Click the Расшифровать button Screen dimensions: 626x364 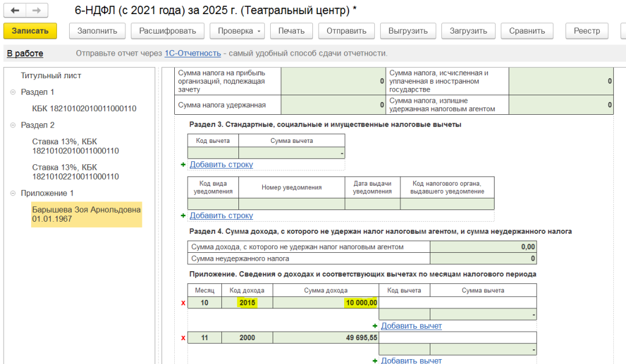(168, 31)
